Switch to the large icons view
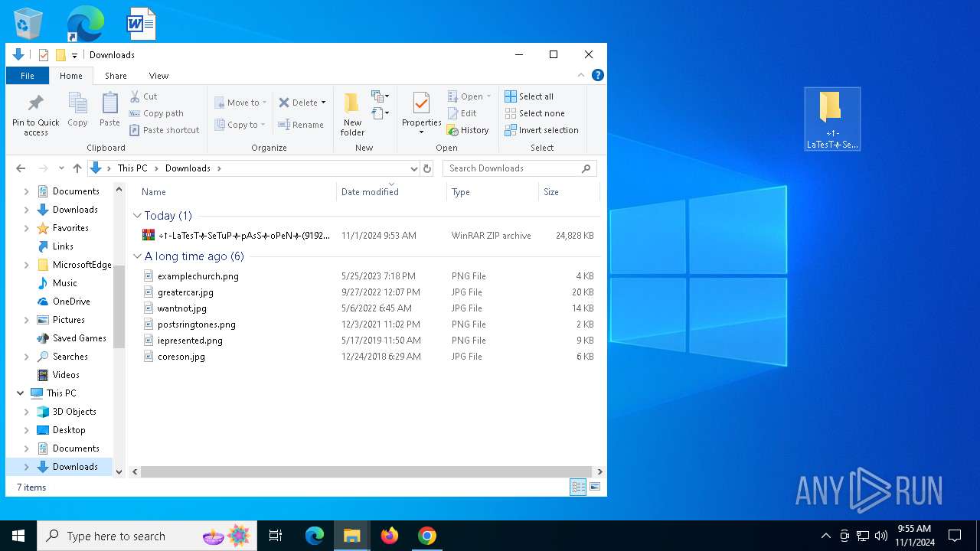 coord(595,487)
